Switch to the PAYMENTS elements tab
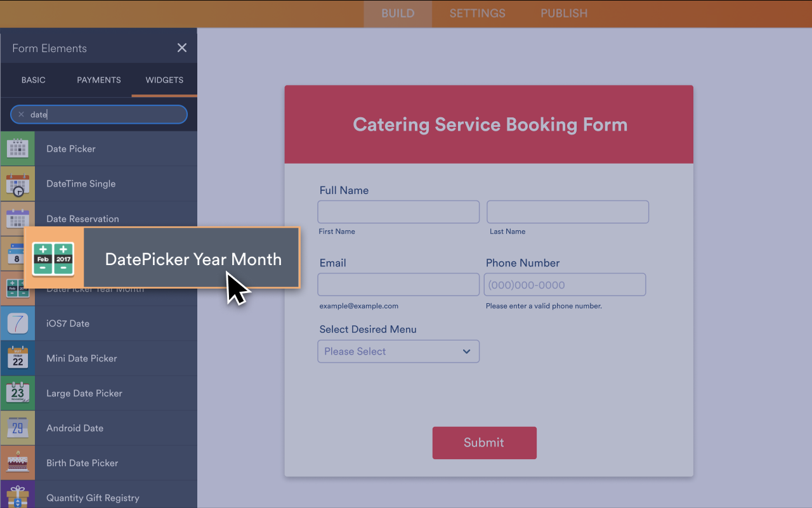 pyautogui.click(x=98, y=80)
